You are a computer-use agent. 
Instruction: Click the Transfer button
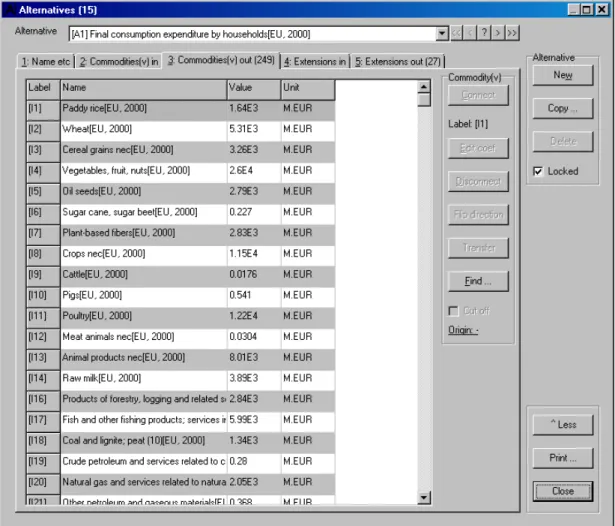pos(478,248)
